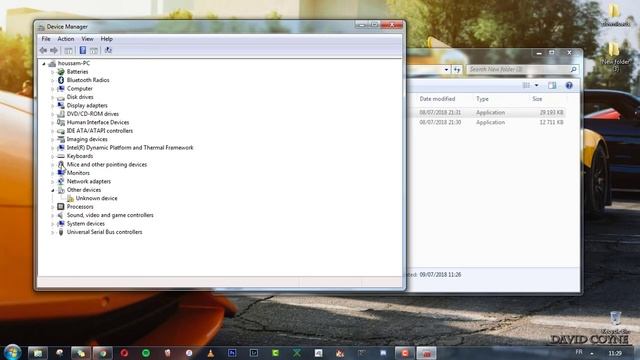
Task: Click the Forward arrow in Device Manager toolbar
Action: (54, 50)
